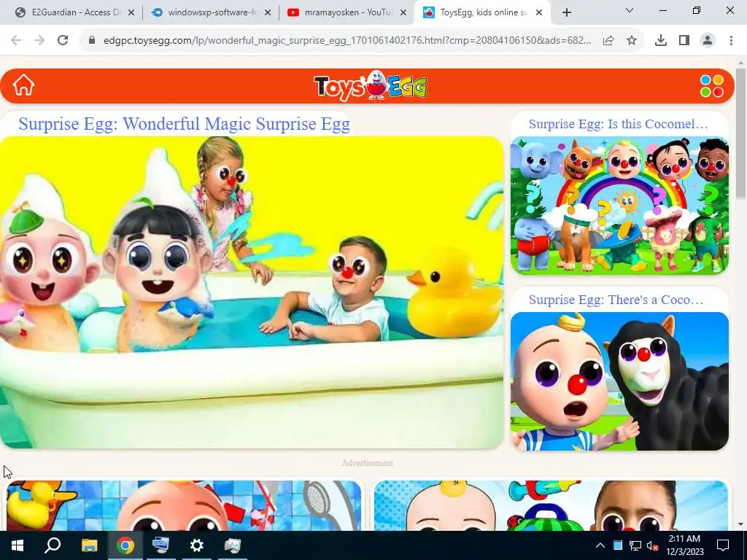Expand the tab search chevron
The width and height of the screenshot is (747, 560).
630,10
